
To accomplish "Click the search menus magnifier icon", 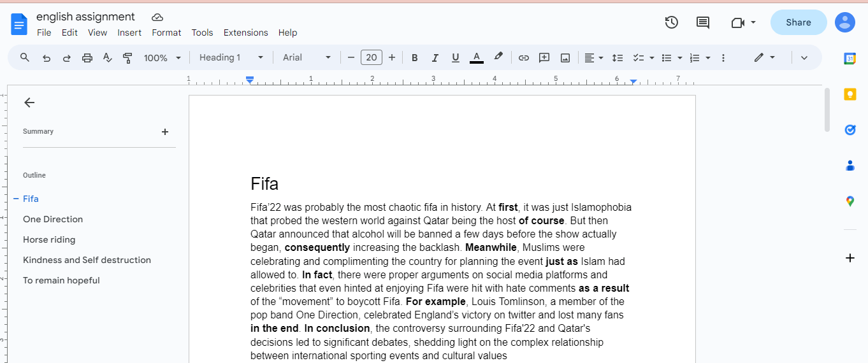I will click(25, 57).
